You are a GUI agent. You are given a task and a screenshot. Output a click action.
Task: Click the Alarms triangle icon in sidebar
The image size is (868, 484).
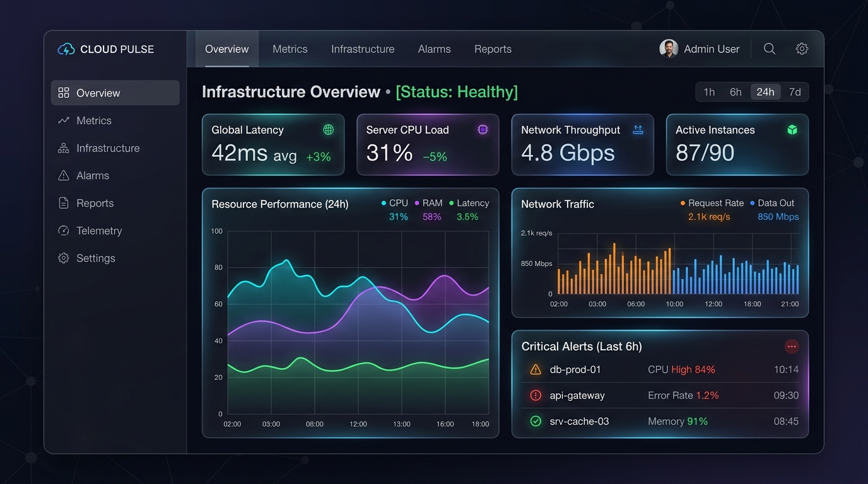pyautogui.click(x=64, y=175)
